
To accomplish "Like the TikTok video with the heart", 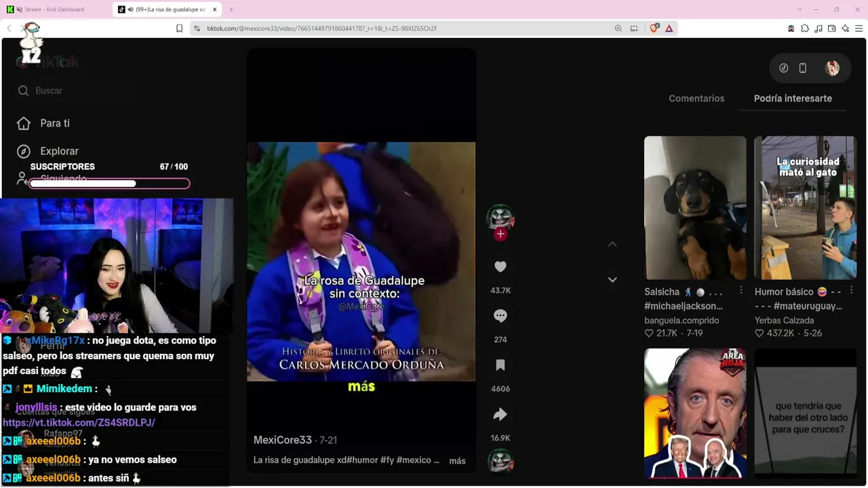I will (x=500, y=267).
